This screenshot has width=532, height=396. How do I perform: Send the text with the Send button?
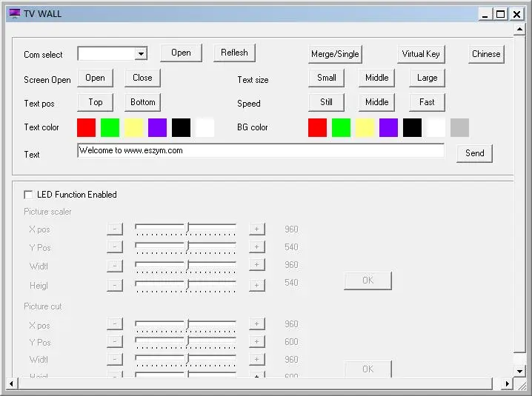[474, 153]
